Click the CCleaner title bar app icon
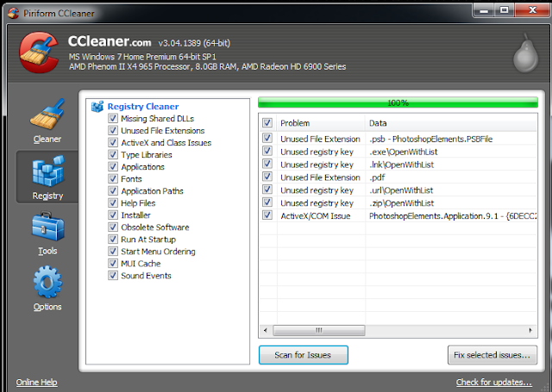This screenshot has height=392, width=552. click(14, 14)
